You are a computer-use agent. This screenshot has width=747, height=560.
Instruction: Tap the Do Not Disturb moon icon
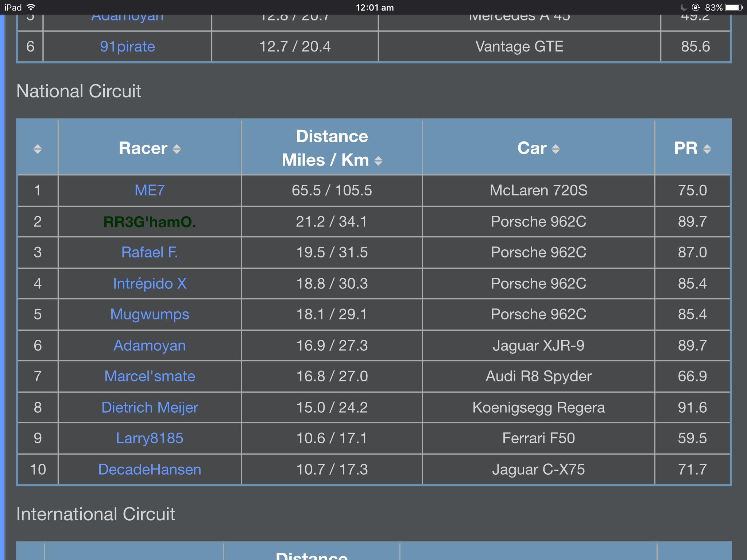pyautogui.click(x=684, y=7)
